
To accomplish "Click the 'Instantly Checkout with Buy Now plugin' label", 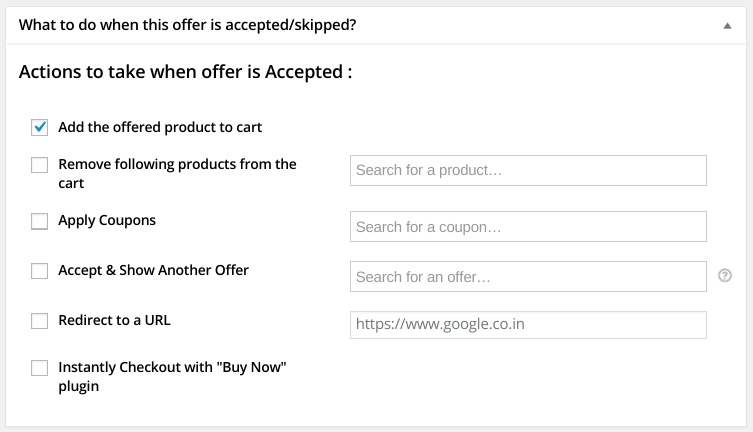I will [x=172, y=376].
